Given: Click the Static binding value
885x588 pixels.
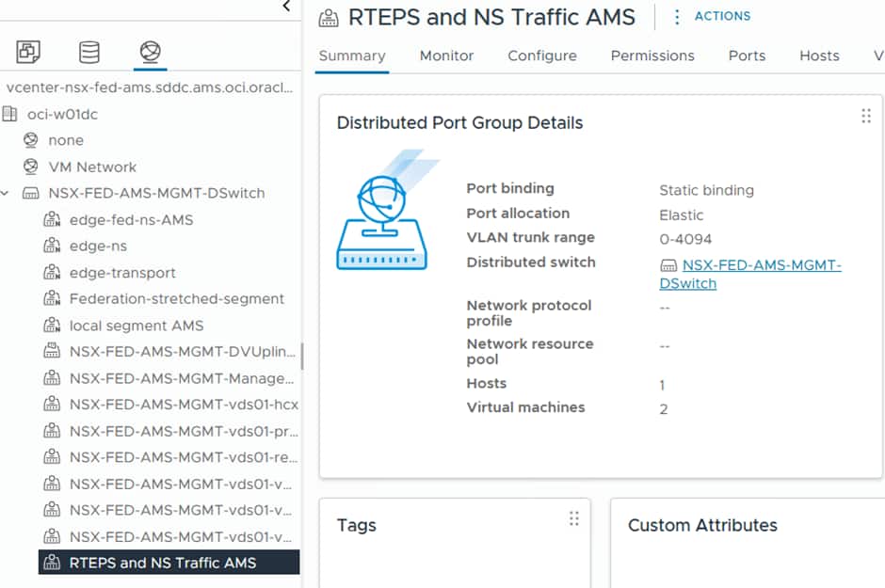Looking at the screenshot, I should 707,191.
